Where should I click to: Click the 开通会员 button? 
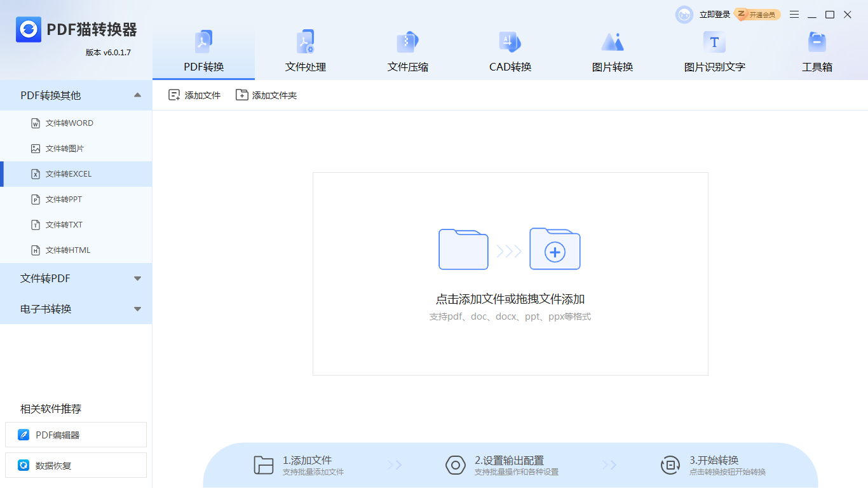point(757,15)
